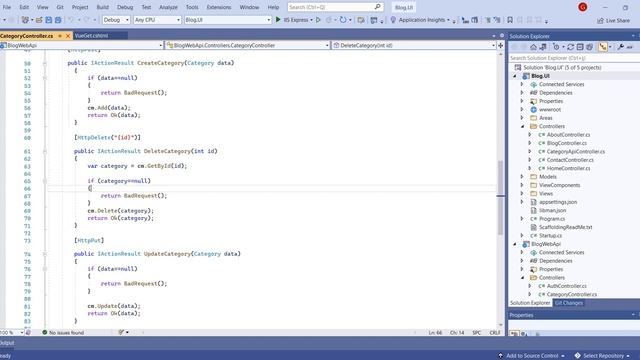Open CategoryApiController.cs in Solution Explorer
Image resolution: width=640 pixels, height=360 pixels.
pos(576,151)
